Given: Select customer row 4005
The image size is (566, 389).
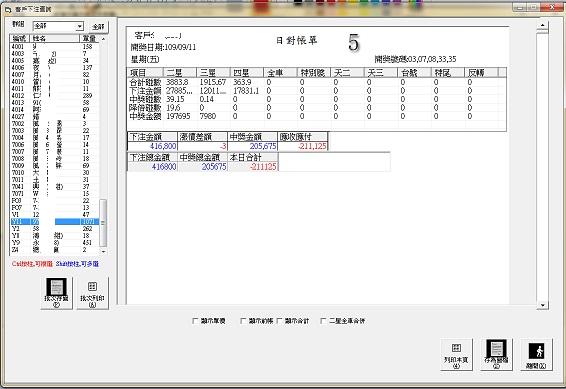Looking at the screenshot, I should tap(54, 61).
